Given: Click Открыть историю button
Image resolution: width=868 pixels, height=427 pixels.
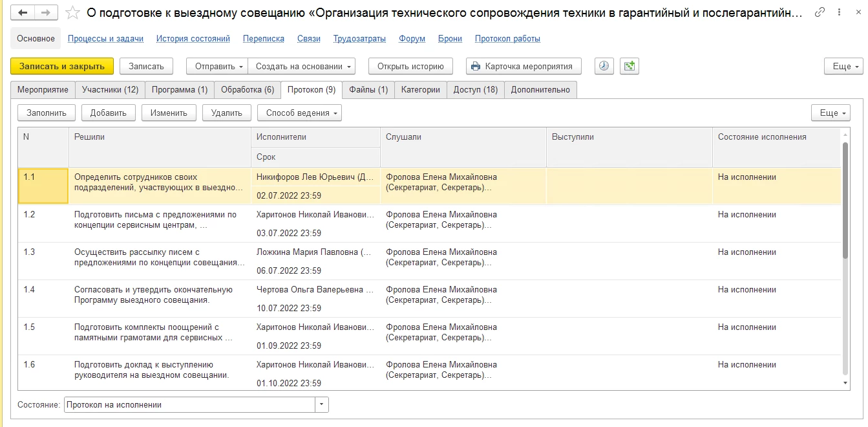Looking at the screenshot, I should point(410,66).
